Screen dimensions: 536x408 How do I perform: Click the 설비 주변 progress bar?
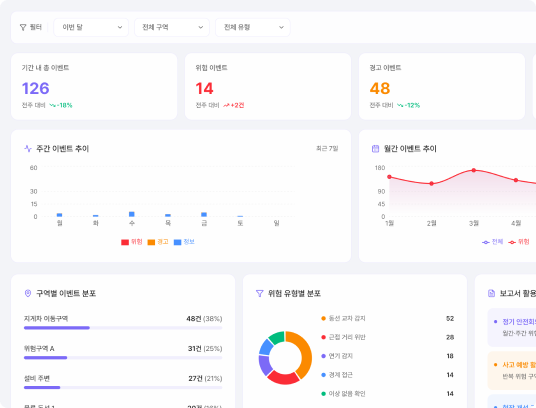[x=123, y=387]
